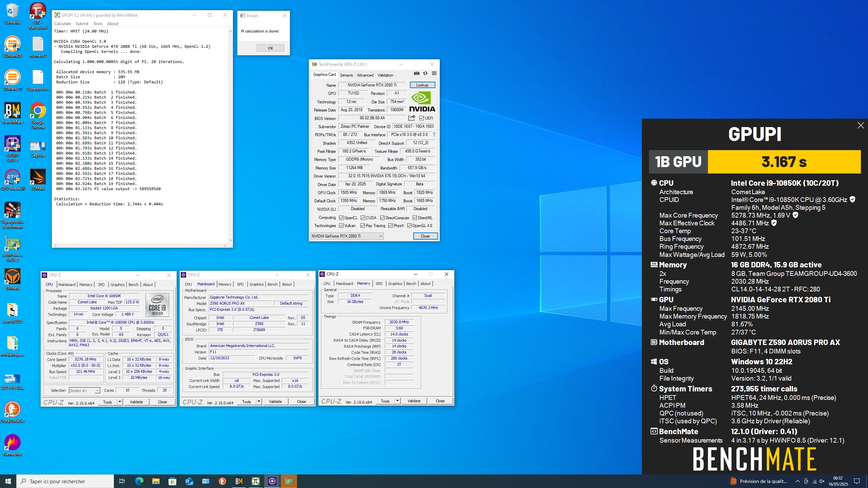Click Close in CPU-Z Mainboard window
Viewport: 868px width, 488px height.
pos(301,402)
